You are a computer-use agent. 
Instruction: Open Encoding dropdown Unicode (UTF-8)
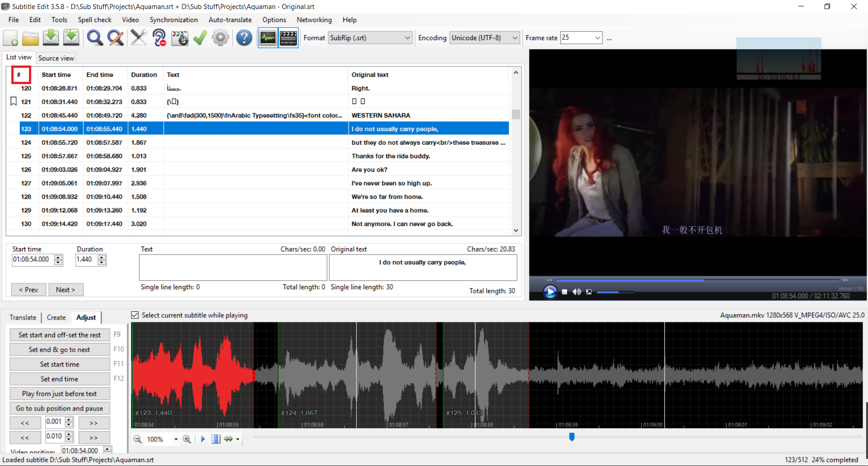tap(484, 38)
